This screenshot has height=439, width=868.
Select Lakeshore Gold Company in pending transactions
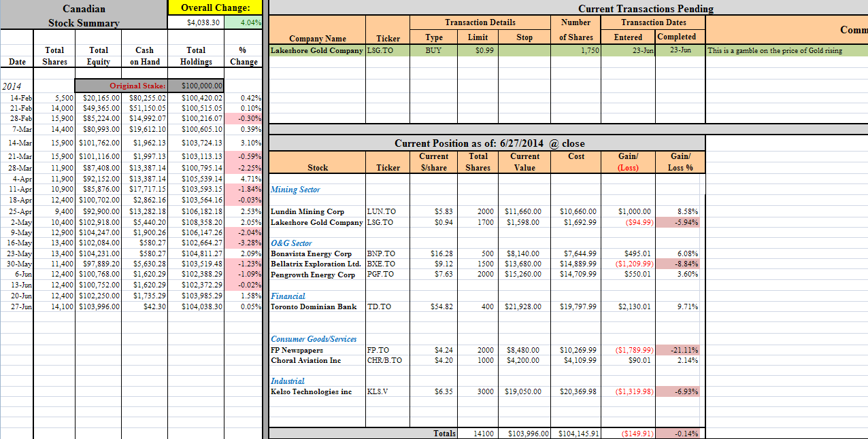tap(317, 51)
